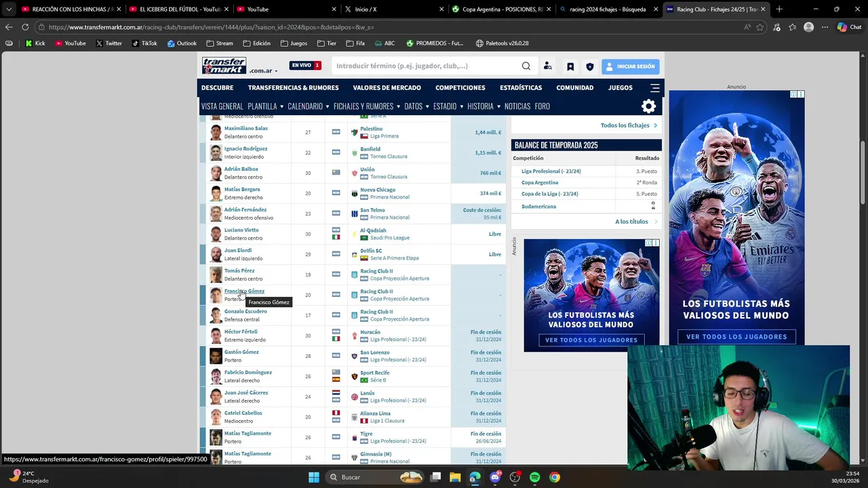
Task: Open the hamburger menu in navigation bar
Action: click(655, 87)
